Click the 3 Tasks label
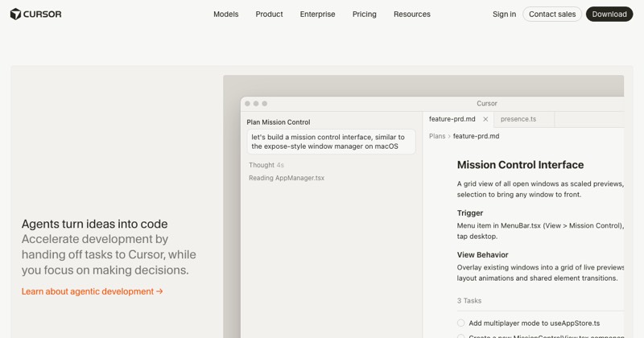Image resolution: width=644 pixels, height=338 pixels. tap(469, 301)
